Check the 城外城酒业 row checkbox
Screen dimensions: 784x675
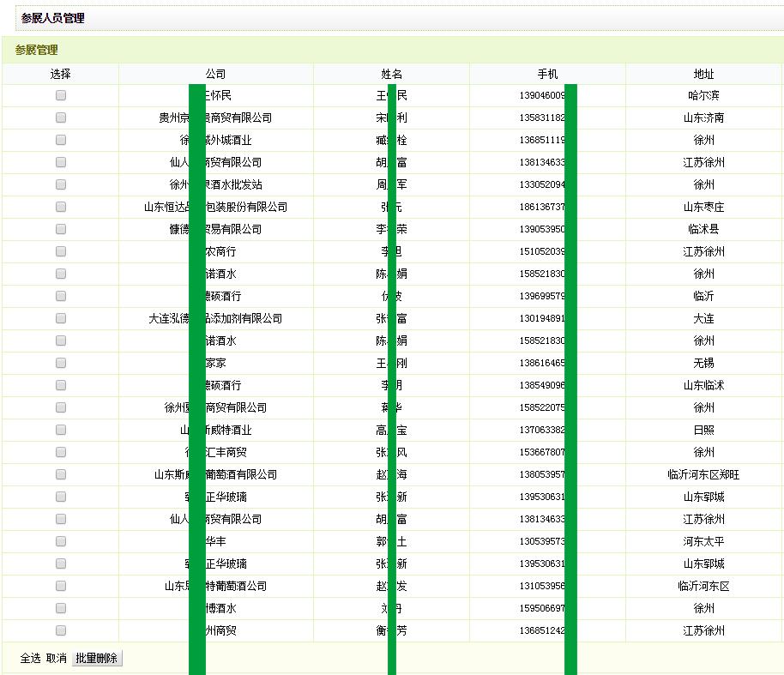click(61, 140)
